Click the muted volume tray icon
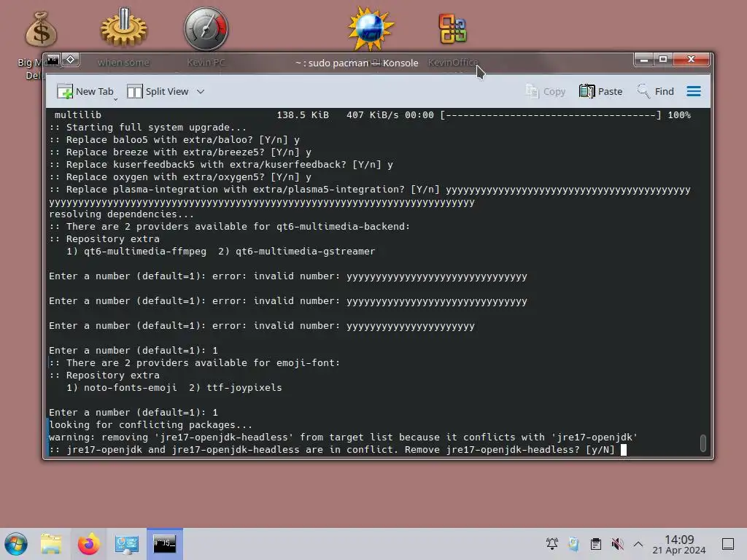747x560 pixels. (617, 544)
